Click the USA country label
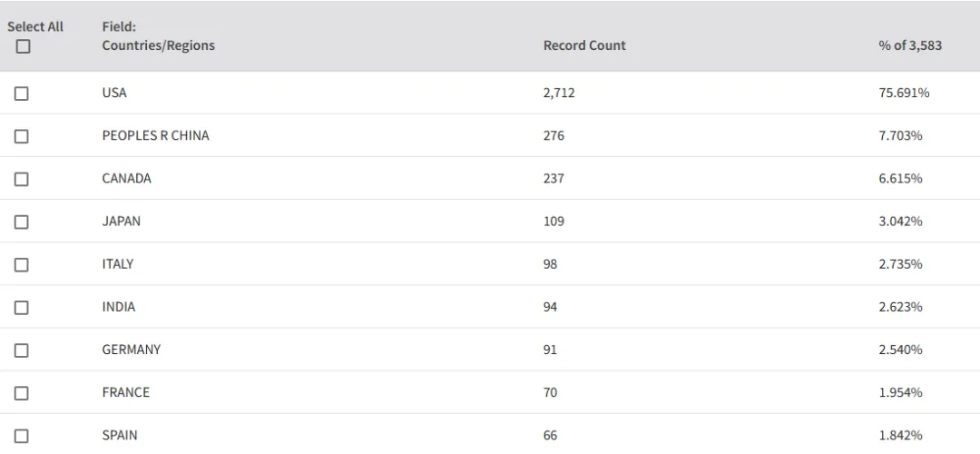980x454 pixels. (114, 93)
